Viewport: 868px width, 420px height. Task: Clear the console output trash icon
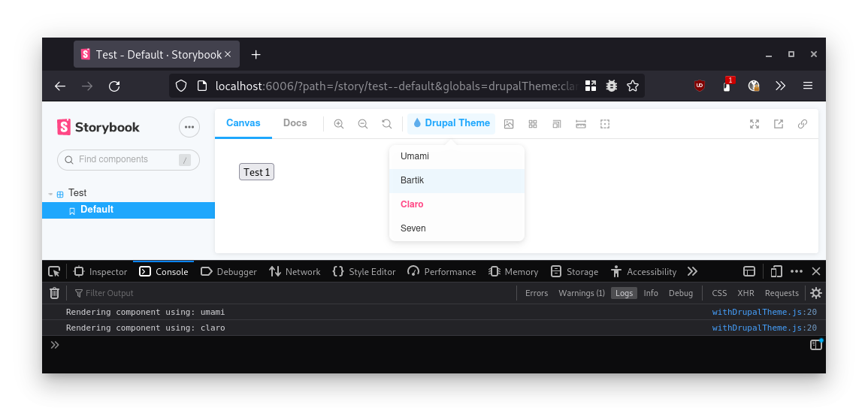(x=54, y=293)
